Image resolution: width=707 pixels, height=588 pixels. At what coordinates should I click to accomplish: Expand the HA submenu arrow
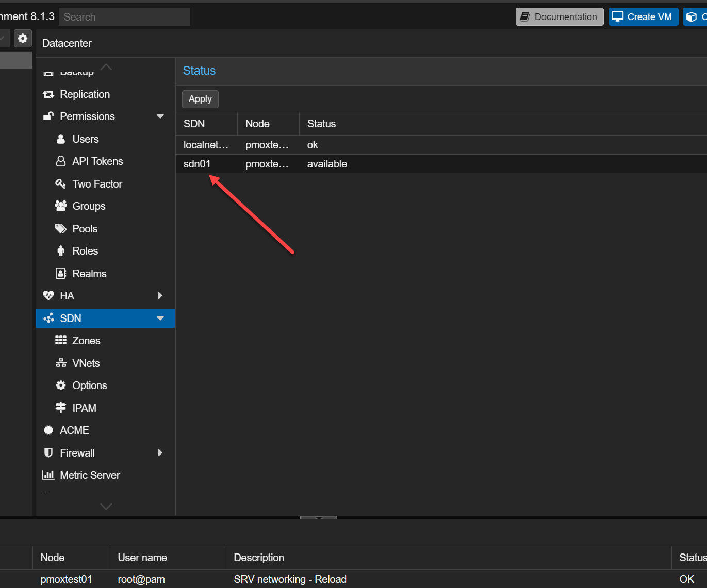[160, 296]
